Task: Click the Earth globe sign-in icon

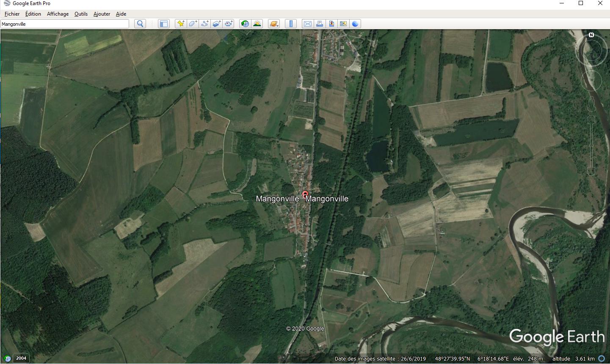Action: 355,24
